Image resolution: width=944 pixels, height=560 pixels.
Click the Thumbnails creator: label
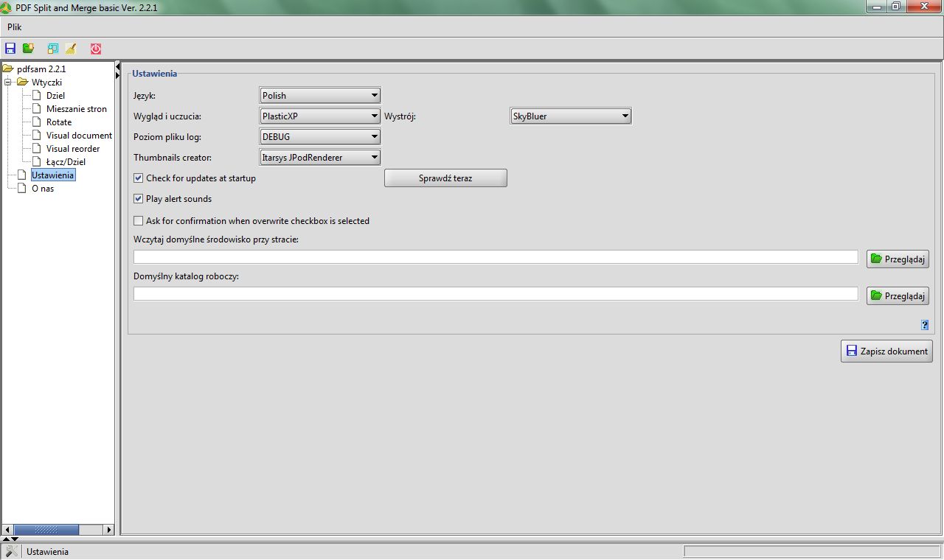[x=173, y=158]
